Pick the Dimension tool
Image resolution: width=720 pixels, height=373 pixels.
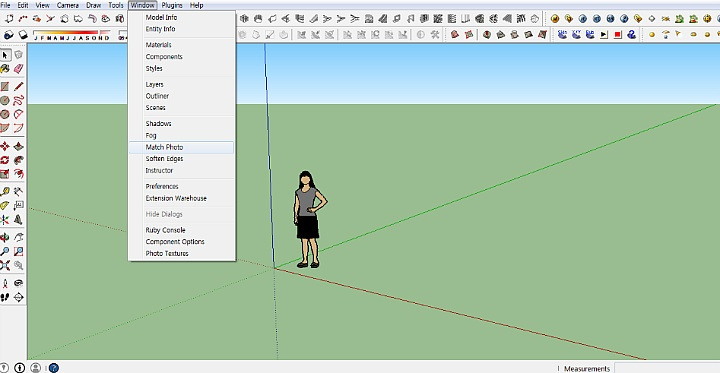[18, 192]
